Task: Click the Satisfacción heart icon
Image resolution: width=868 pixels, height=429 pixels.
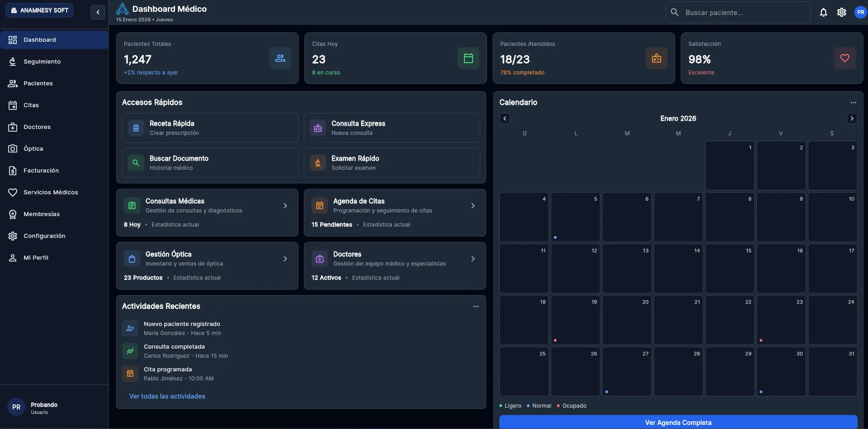Action: (x=845, y=58)
